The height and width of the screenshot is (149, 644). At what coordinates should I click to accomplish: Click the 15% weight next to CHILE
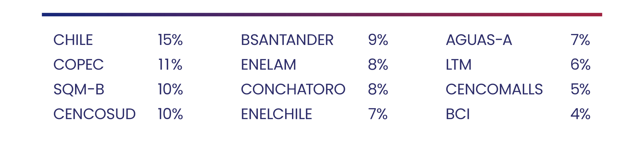pyautogui.click(x=171, y=40)
